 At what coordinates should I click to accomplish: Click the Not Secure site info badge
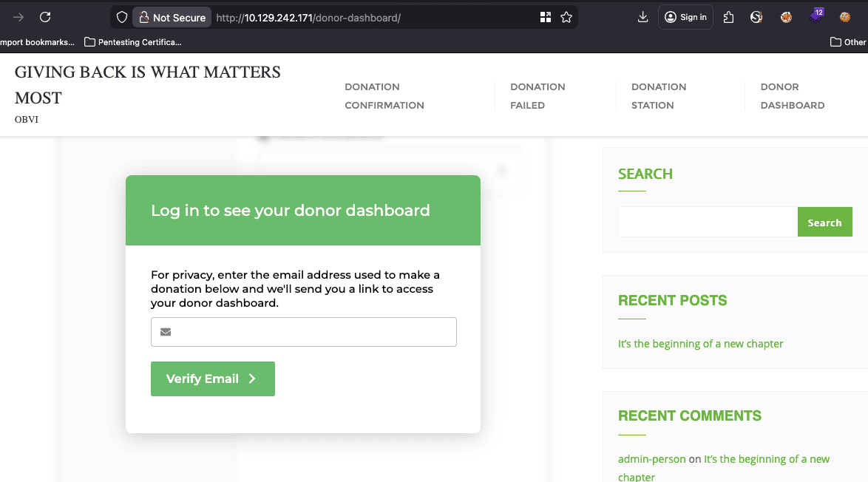pos(172,17)
